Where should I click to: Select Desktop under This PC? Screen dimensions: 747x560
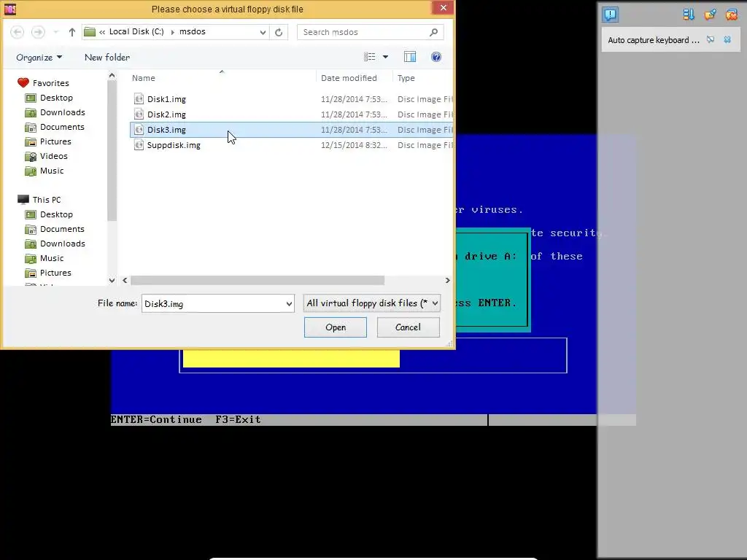pos(56,214)
